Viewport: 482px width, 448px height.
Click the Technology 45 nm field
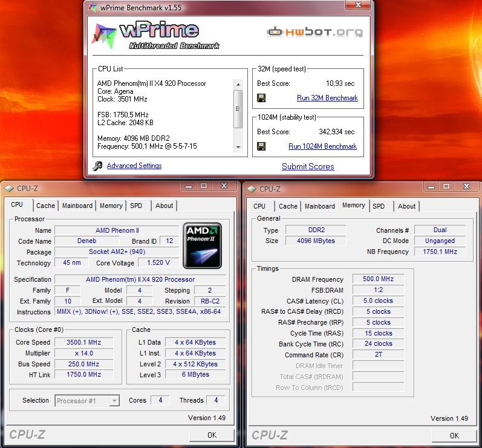coord(71,263)
